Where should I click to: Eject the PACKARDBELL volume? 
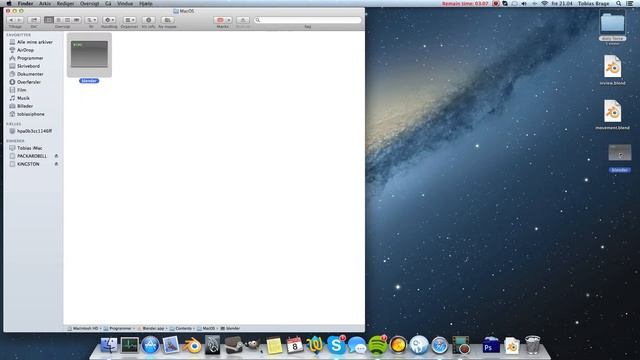point(56,156)
